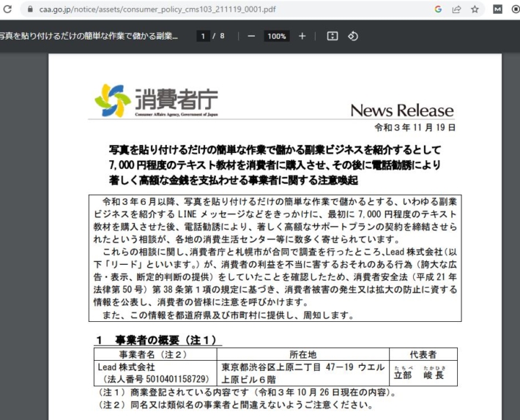Image resolution: width=520 pixels, height=420 pixels.
Task: Rotate the PDF counterclockwise
Action: pyautogui.click(x=353, y=36)
